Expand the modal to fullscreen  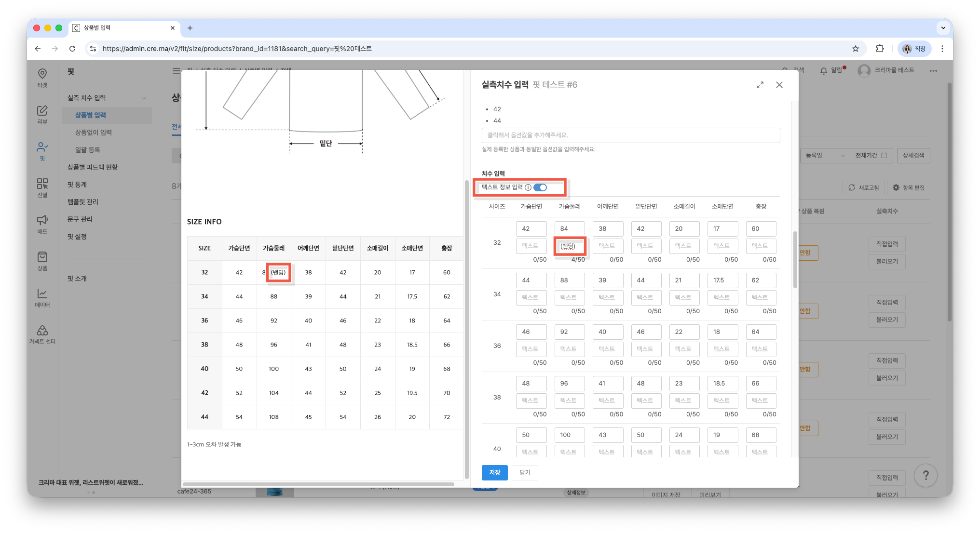[760, 85]
